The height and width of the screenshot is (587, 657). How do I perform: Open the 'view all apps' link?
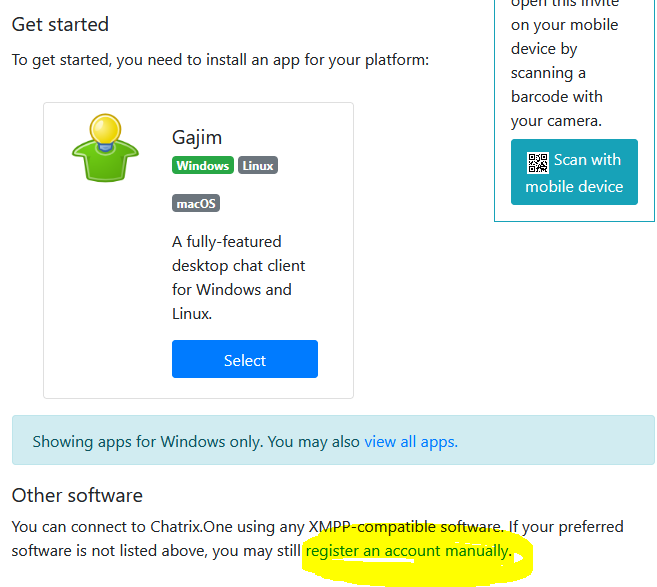(x=410, y=442)
